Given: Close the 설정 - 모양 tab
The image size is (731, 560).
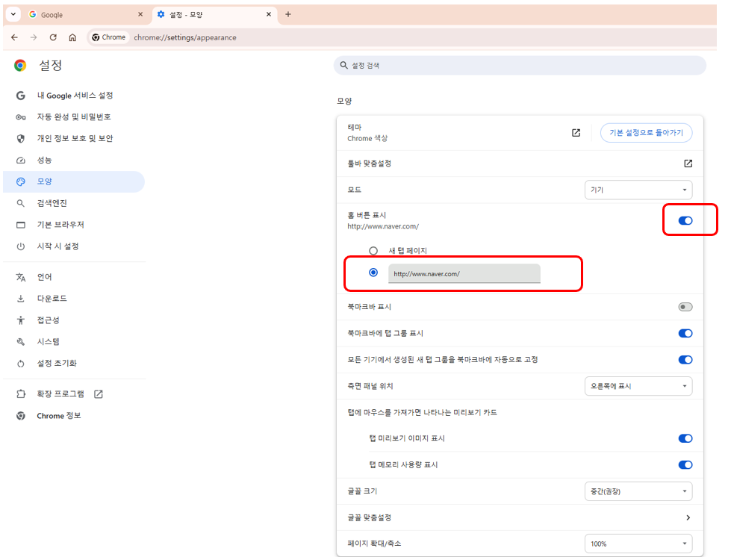Looking at the screenshot, I should point(269,14).
